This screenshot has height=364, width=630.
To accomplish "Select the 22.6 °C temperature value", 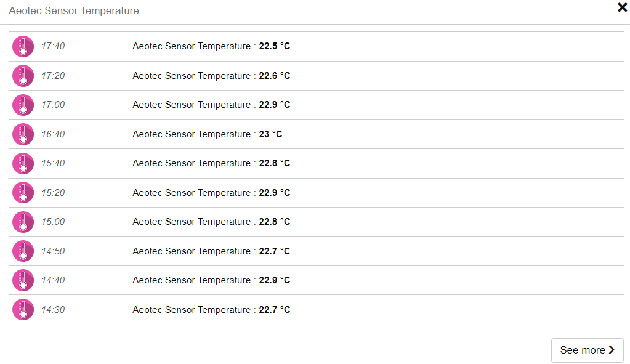I will (274, 76).
